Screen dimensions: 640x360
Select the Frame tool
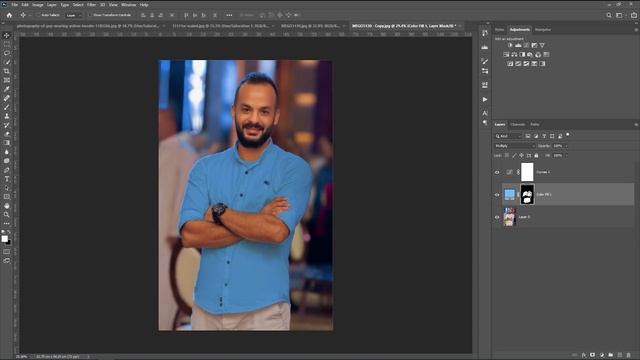point(7,80)
